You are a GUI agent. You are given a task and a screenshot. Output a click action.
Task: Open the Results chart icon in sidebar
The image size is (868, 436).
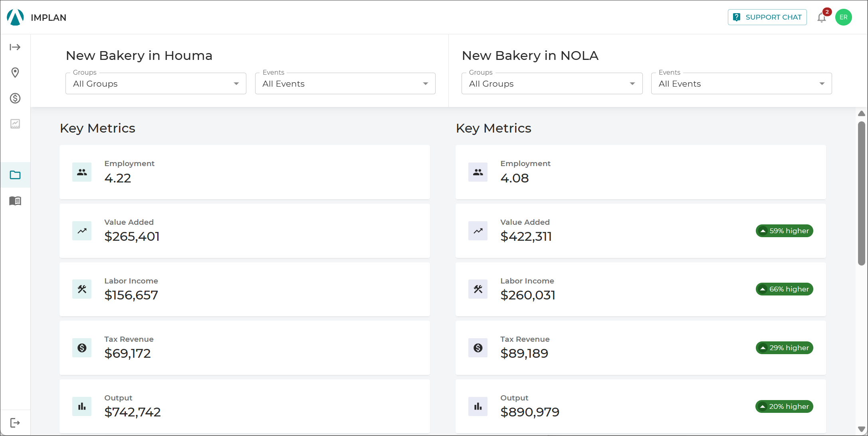click(x=15, y=124)
